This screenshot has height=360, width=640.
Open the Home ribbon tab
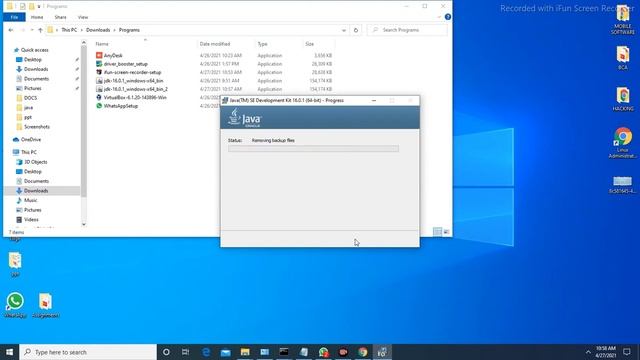click(x=37, y=17)
